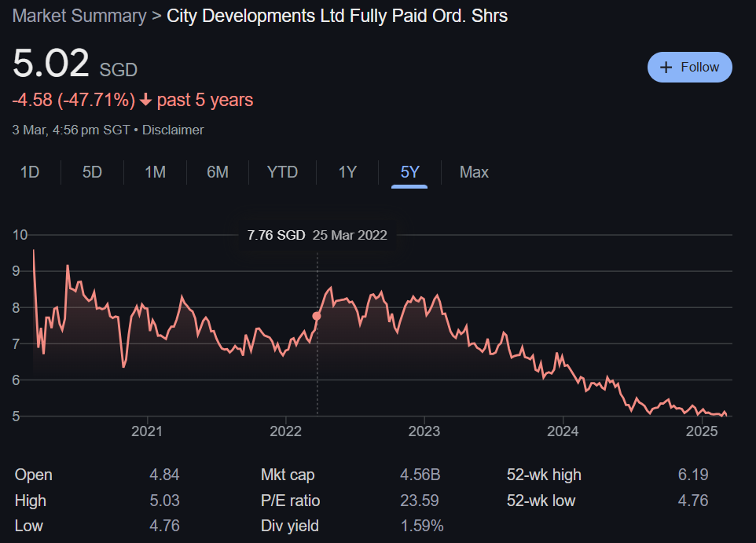Click the Follow button
Image resolution: width=756 pixels, height=543 pixels.
pyautogui.click(x=689, y=67)
